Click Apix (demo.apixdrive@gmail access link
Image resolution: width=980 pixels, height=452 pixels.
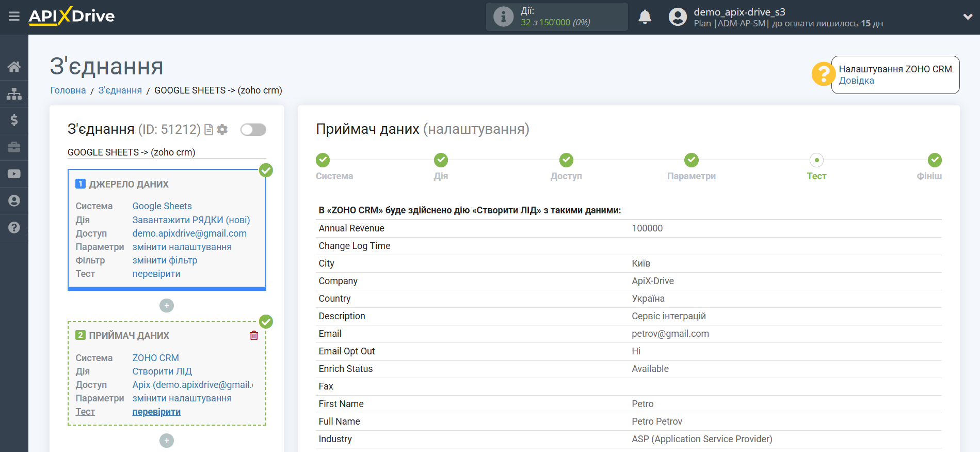192,385
